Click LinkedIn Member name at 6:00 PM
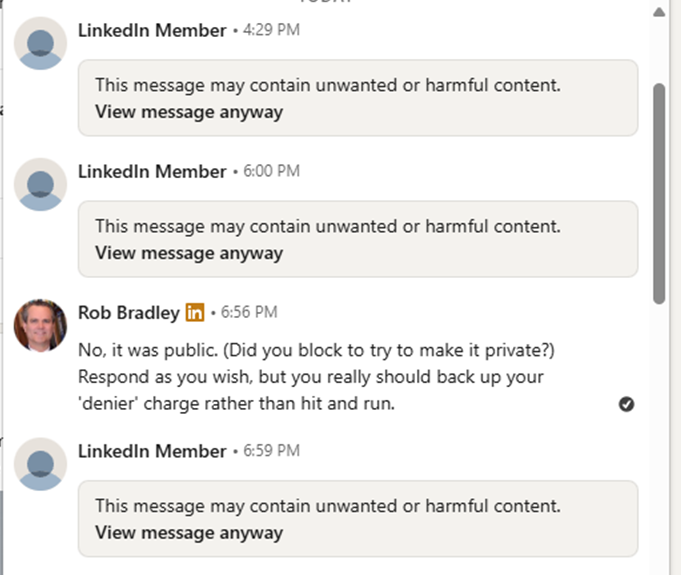Image resolution: width=681 pixels, height=575 pixels. (x=152, y=172)
